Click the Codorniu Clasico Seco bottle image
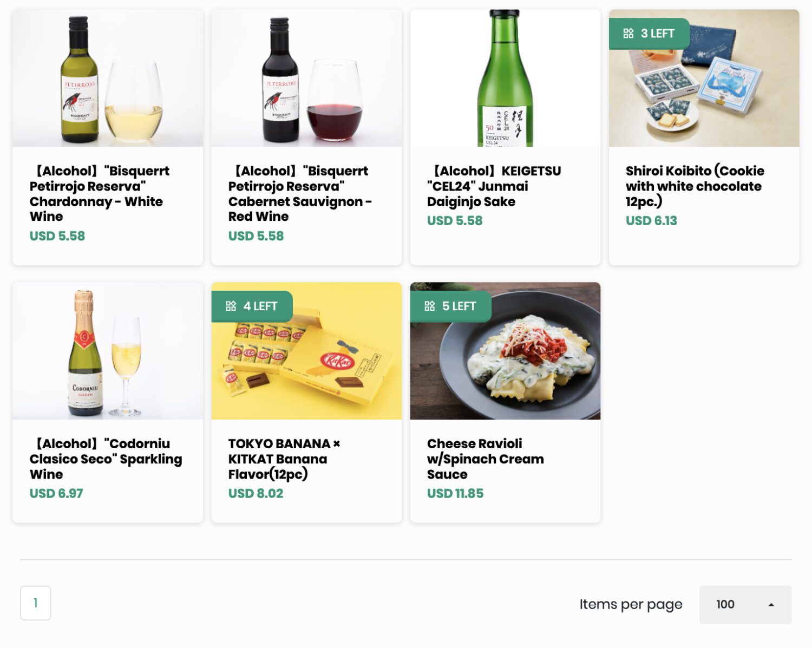 coord(107,351)
